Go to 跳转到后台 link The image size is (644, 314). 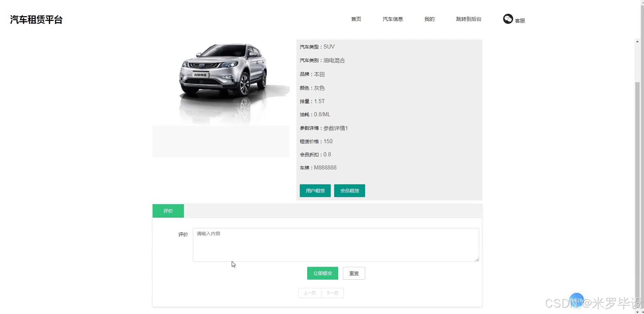469,19
